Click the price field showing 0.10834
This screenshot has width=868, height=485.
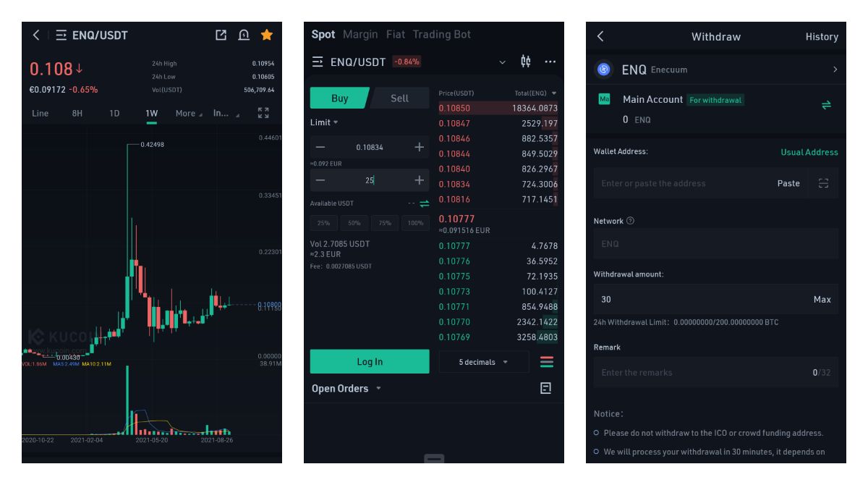click(x=370, y=147)
